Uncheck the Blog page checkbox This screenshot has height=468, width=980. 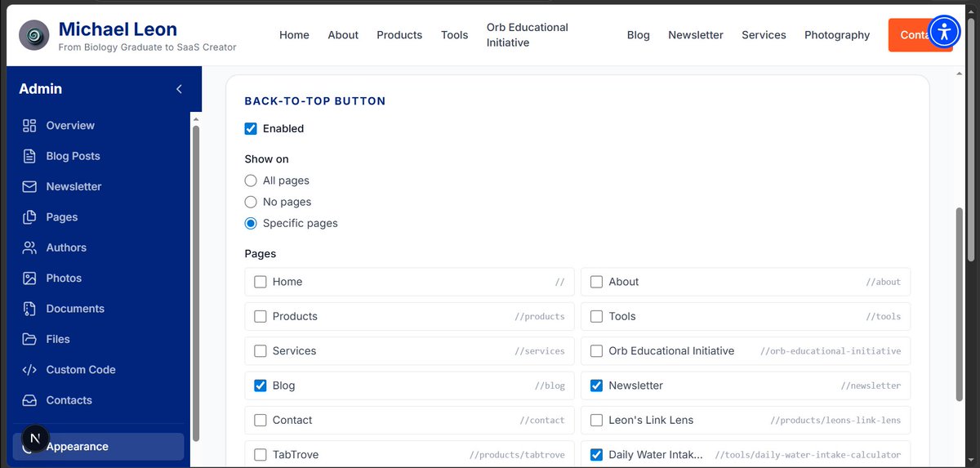click(261, 386)
